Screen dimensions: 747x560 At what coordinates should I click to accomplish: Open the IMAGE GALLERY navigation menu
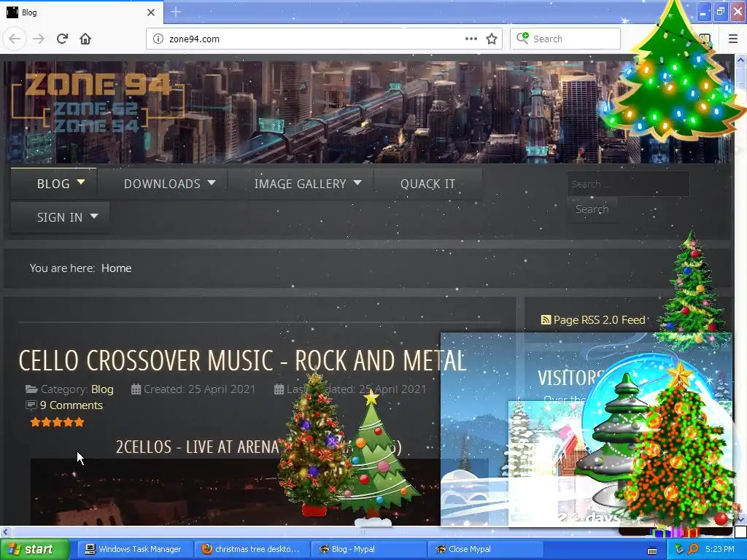pos(300,184)
